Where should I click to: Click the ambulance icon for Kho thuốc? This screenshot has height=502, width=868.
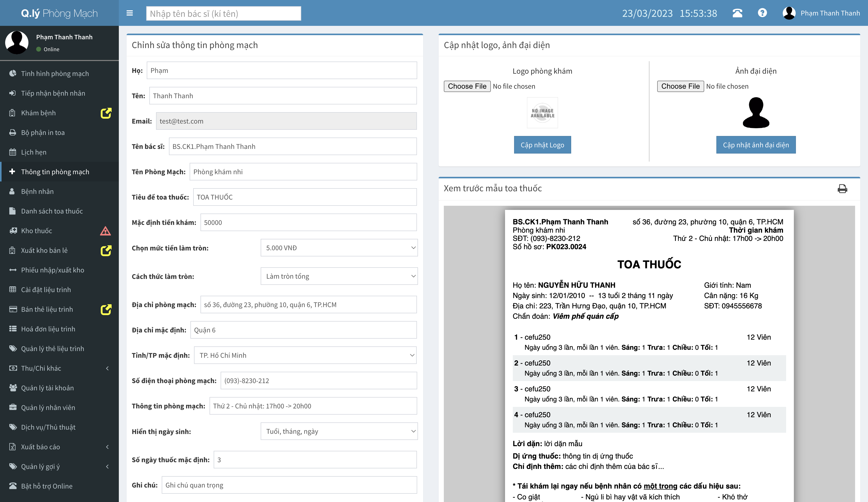(13, 231)
